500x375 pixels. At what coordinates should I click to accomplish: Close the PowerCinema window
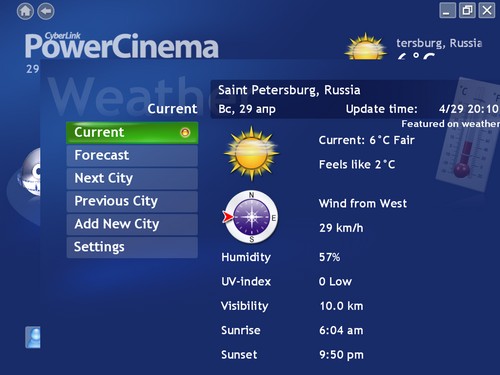(487, 11)
